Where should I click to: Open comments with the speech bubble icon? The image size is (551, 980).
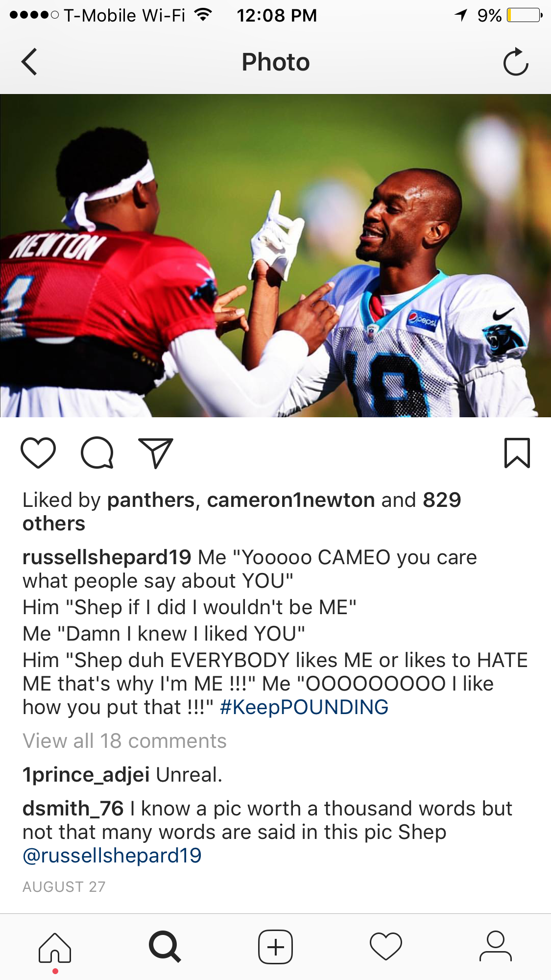click(97, 453)
